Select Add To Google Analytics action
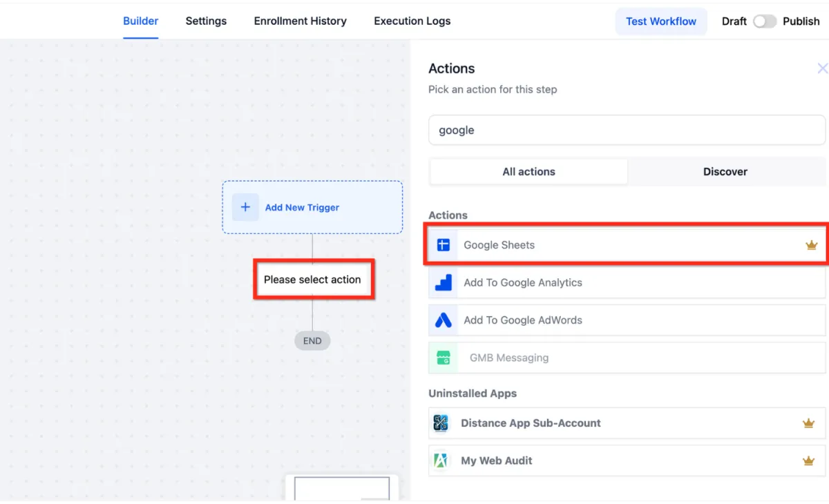The width and height of the screenshot is (829, 504). (x=627, y=282)
